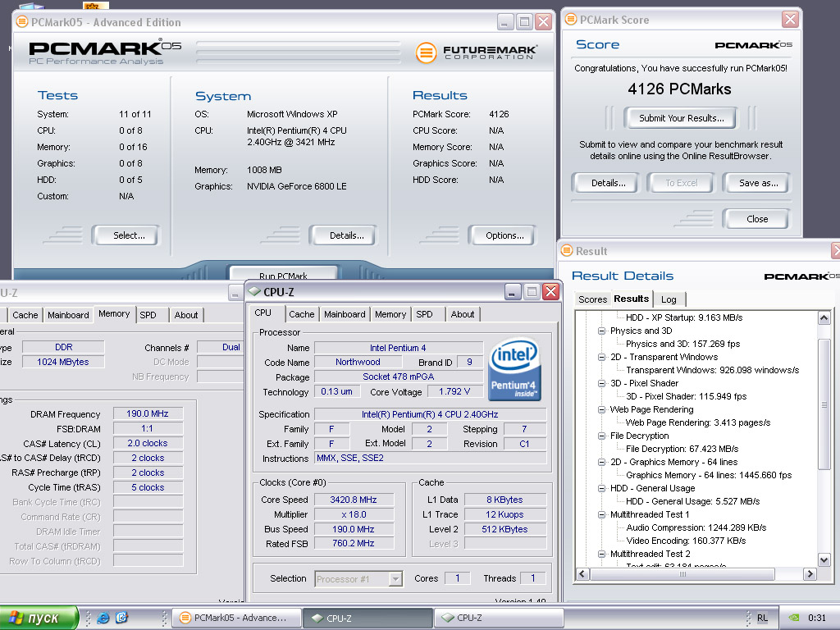The image size is (840, 630).
Task: Click the vertical scrollbar thumb in results
Action: [x=824, y=404]
